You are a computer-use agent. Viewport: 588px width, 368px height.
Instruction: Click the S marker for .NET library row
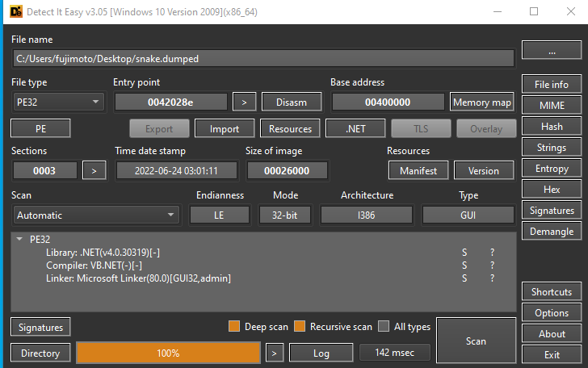tap(464, 252)
